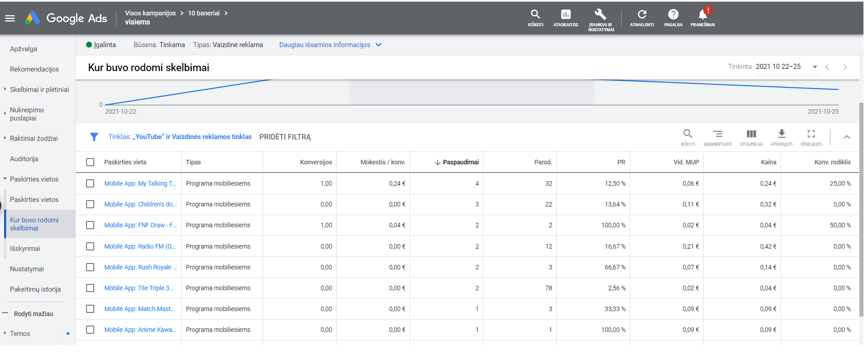Image resolution: width=868 pixels, height=355 pixels.
Task: Open the search icon in the top bar
Action: tap(535, 18)
